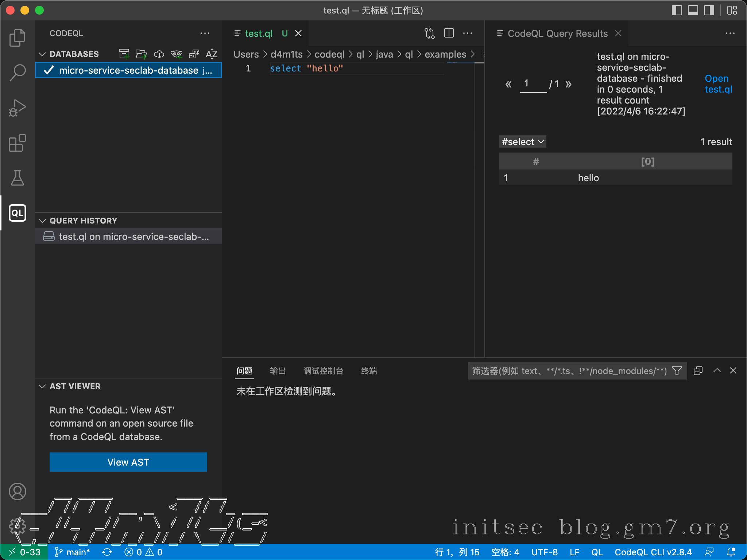Download database from cloud icon
Viewport: 747px width, 560px height.
[x=159, y=54]
